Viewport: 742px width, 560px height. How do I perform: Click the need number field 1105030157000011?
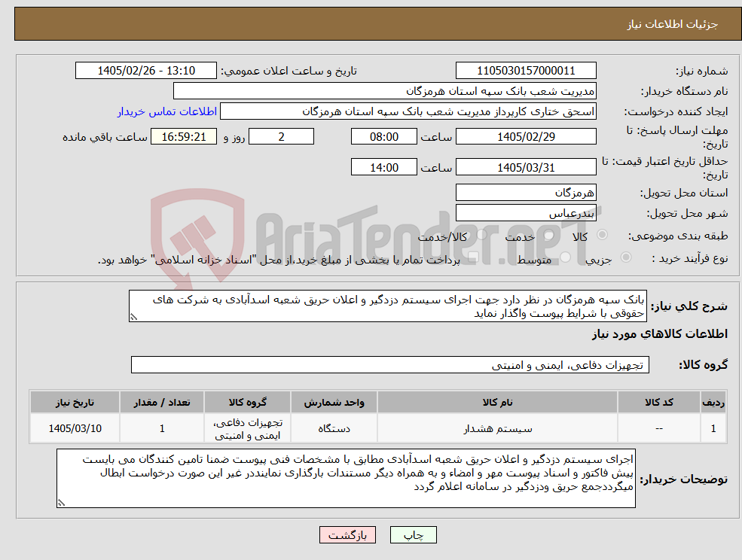click(x=526, y=71)
